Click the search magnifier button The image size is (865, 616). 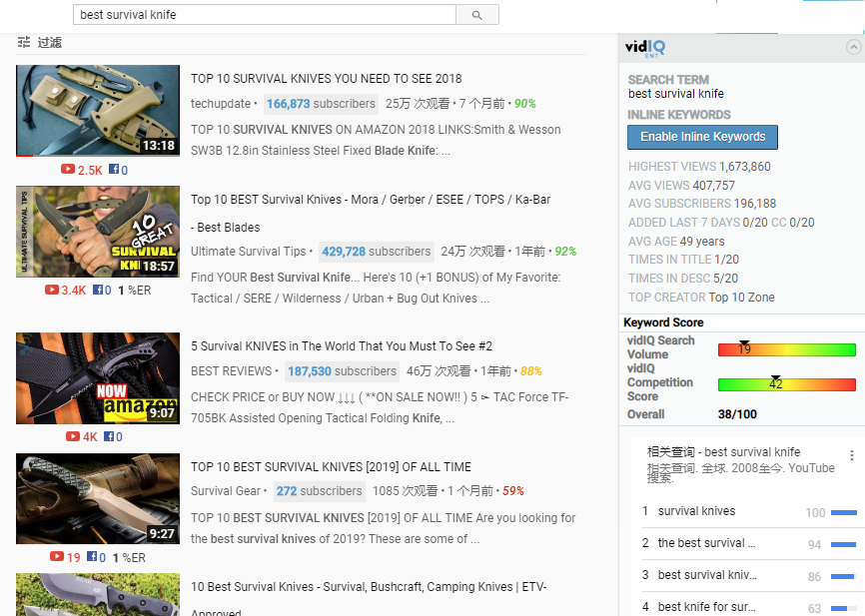(477, 15)
